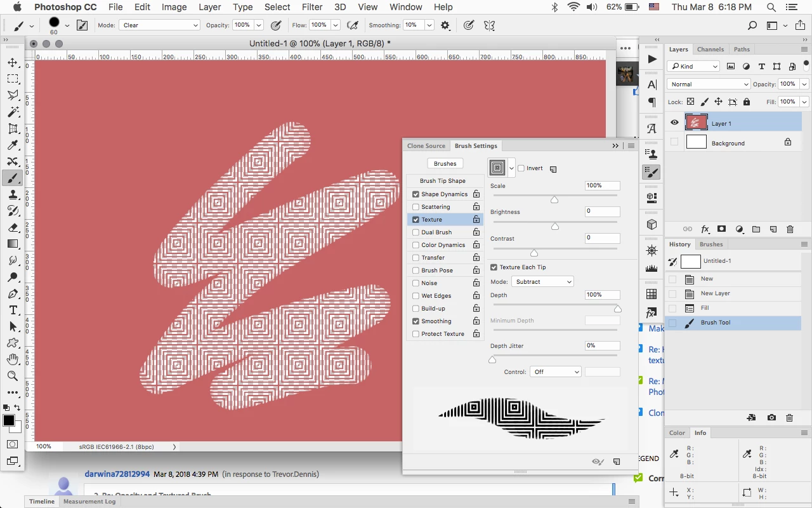The image size is (812, 508).
Task: Create new snapshot camera icon in History
Action: pyautogui.click(x=771, y=417)
